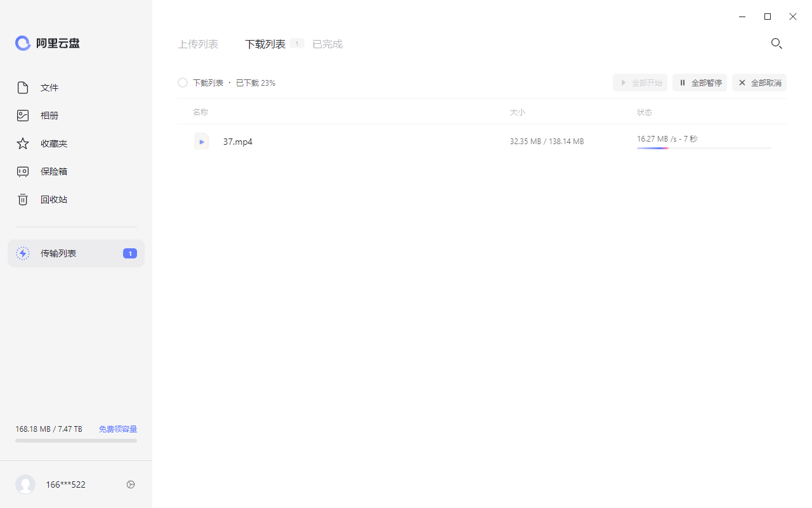Go to 收藏夹 favorites
The height and width of the screenshot is (508, 812).
click(53, 144)
